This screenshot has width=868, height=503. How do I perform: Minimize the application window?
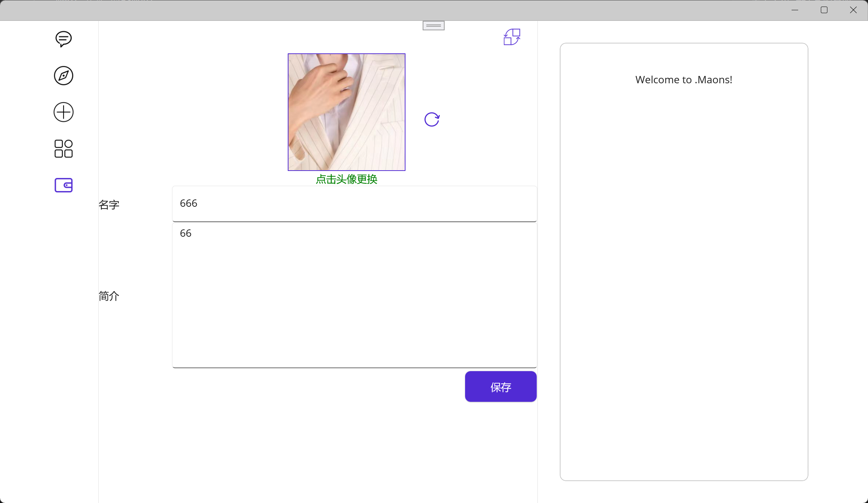coord(795,10)
